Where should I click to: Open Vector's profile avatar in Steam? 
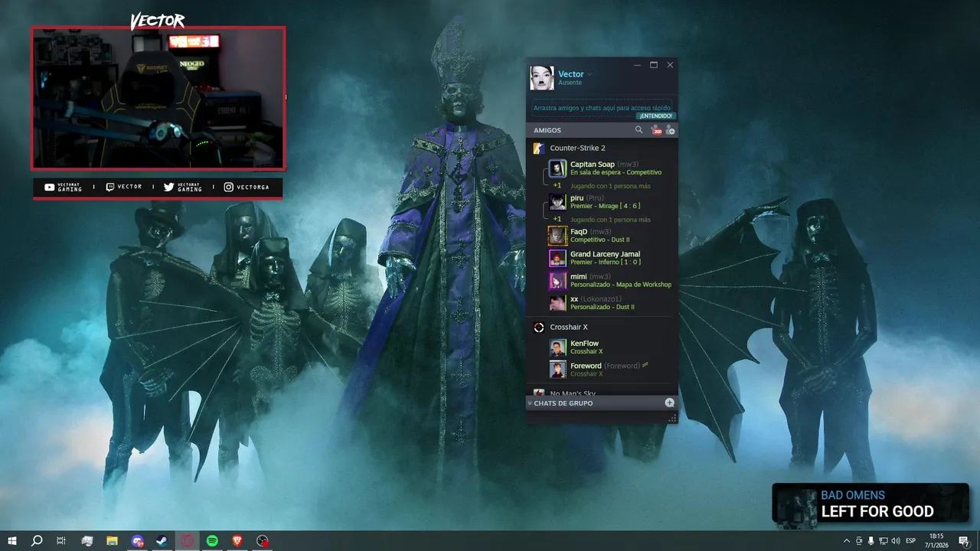pos(542,78)
